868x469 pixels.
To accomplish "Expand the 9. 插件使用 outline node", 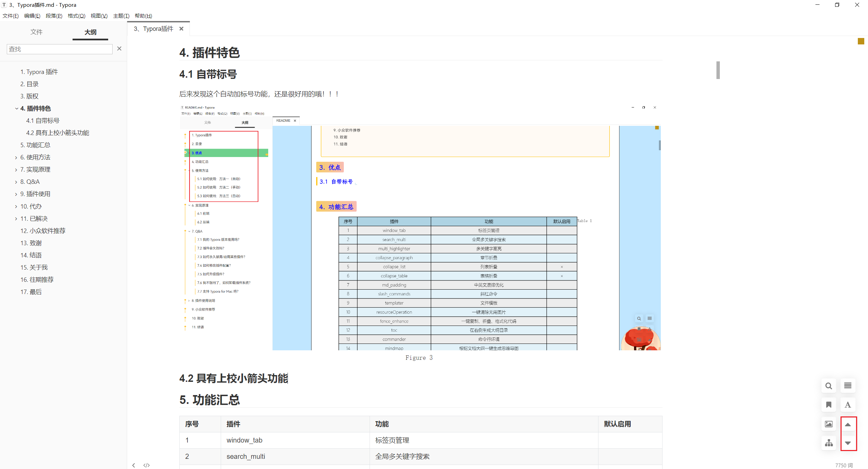I will (x=16, y=194).
